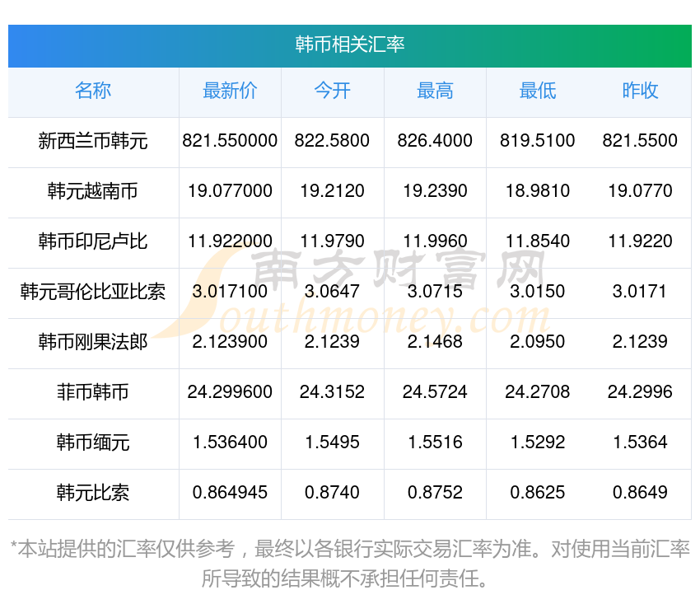The height and width of the screenshot is (604, 700).
Task: Click opening value 822.5800
Action: point(332,141)
